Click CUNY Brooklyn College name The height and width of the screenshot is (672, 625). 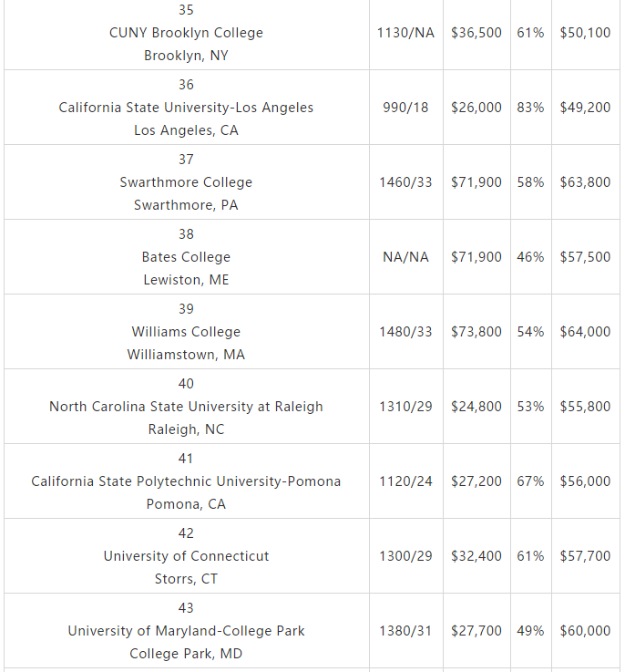point(186,33)
